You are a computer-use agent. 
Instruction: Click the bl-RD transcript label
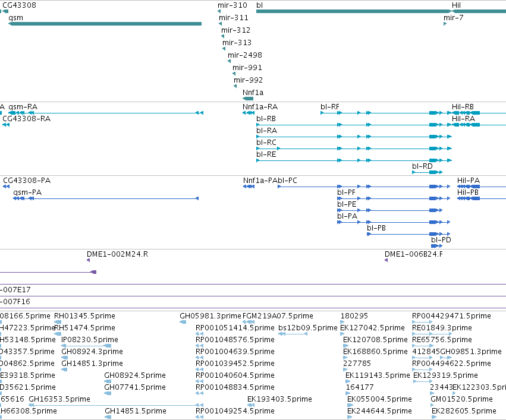(x=422, y=166)
